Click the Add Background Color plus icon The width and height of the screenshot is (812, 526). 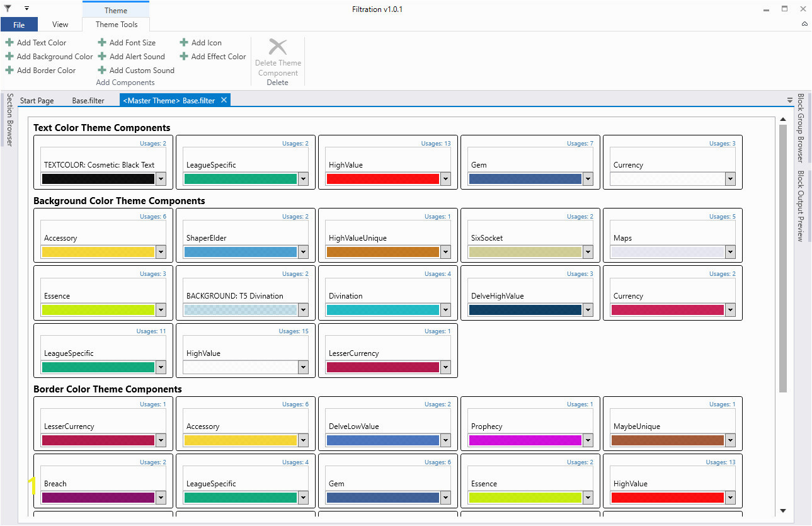pos(9,57)
